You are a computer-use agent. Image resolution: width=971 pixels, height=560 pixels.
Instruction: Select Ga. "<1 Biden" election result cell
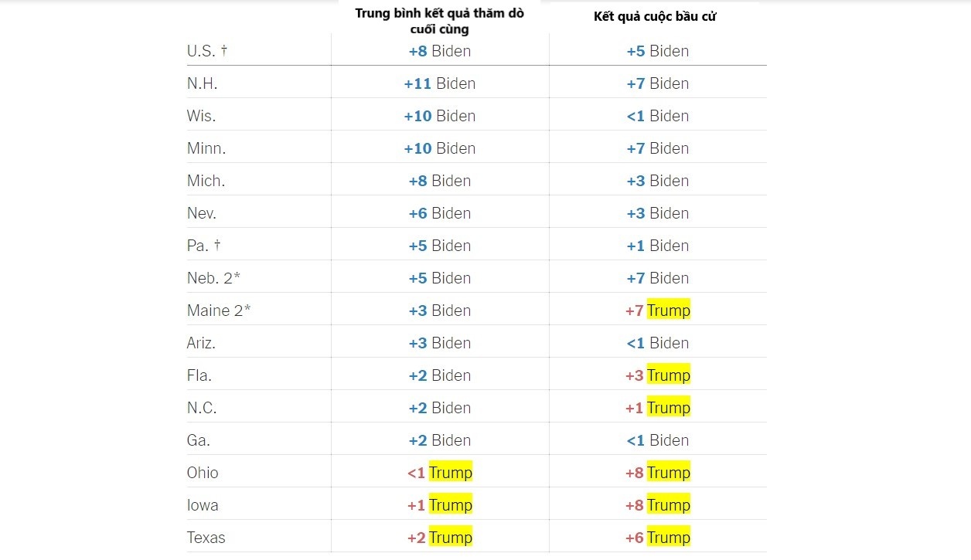(x=657, y=440)
